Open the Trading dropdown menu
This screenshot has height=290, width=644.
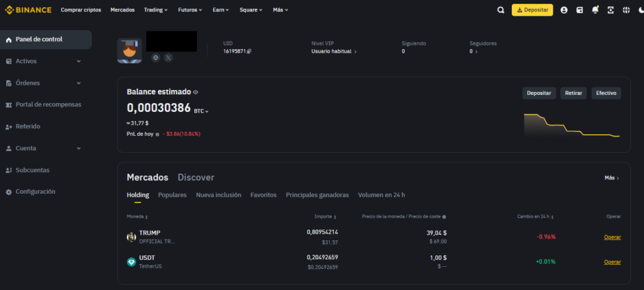point(156,10)
